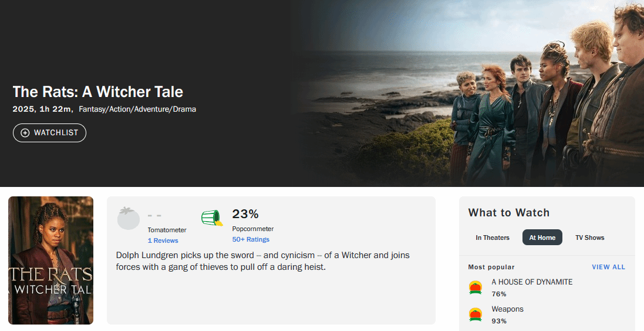Switch to the TV Shows tab
Viewport: 644px width, 331px height.
point(589,238)
